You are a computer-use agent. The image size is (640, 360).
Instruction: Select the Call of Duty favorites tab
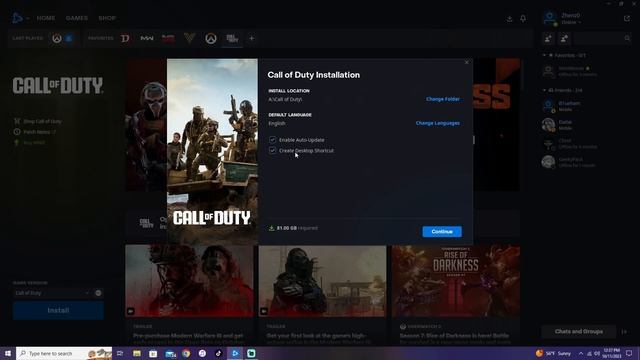pos(232,38)
